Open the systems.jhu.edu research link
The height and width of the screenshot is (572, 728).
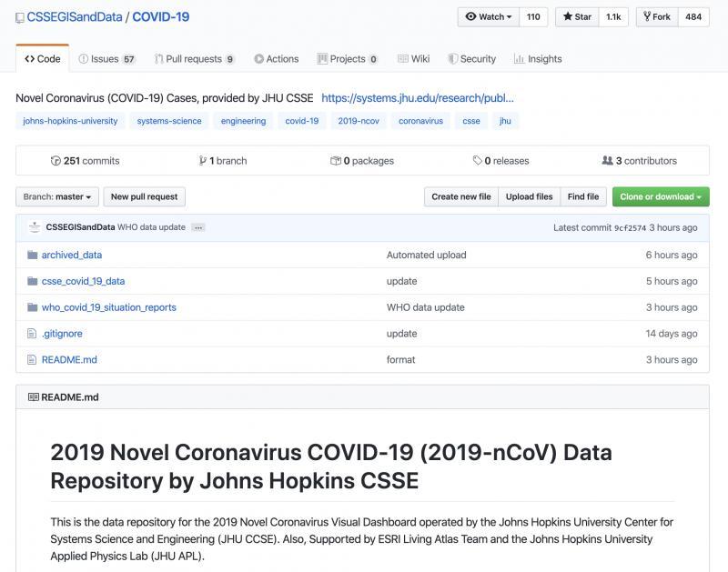coord(418,98)
